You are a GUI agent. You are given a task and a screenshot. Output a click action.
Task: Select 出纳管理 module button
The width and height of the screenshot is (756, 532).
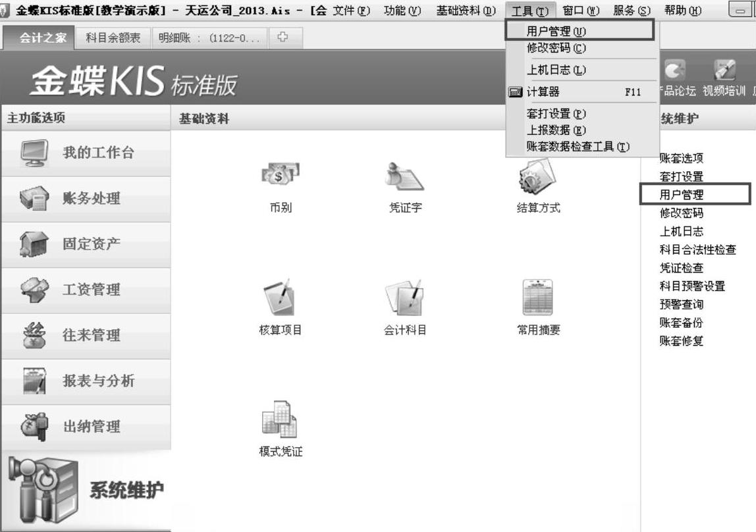point(86,427)
